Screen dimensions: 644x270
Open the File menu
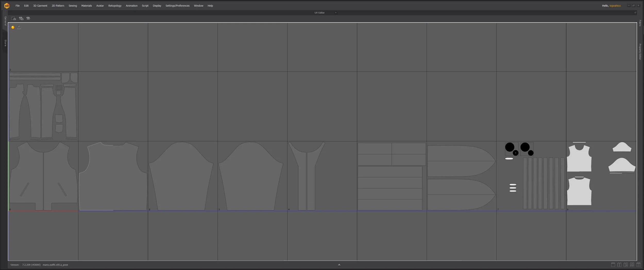point(18,6)
